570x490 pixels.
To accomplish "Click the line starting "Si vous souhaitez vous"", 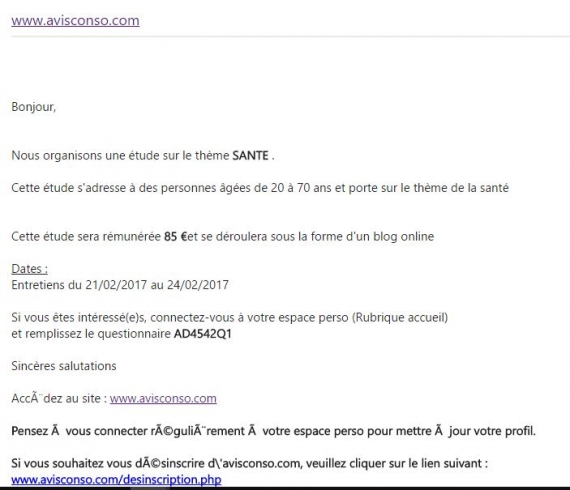I will pyautogui.click(x=249, y=463).
